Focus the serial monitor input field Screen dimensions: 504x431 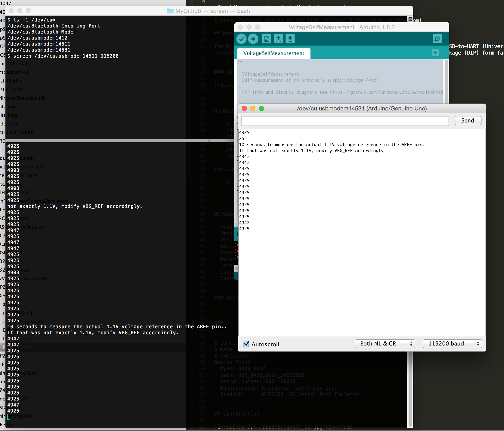[345, 121]
